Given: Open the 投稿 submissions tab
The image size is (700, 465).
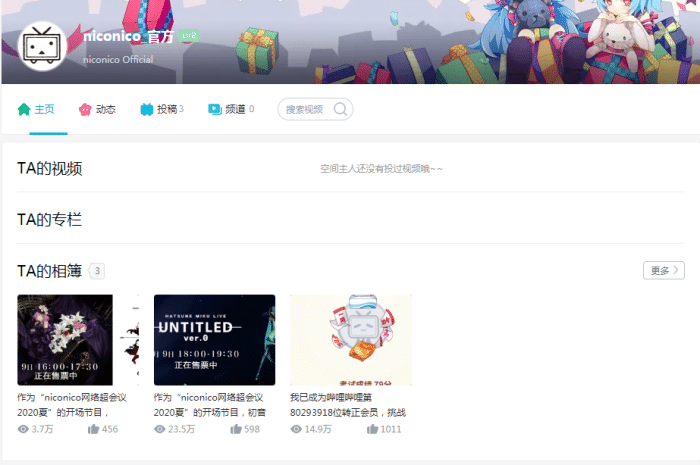Looking at the screenshot, I should 162,109.
